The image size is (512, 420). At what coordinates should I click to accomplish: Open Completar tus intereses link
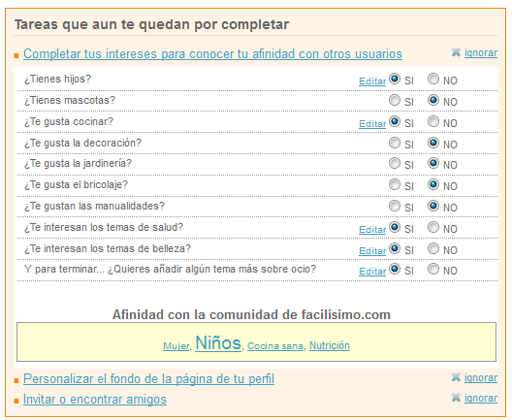[x=212, y=54]
